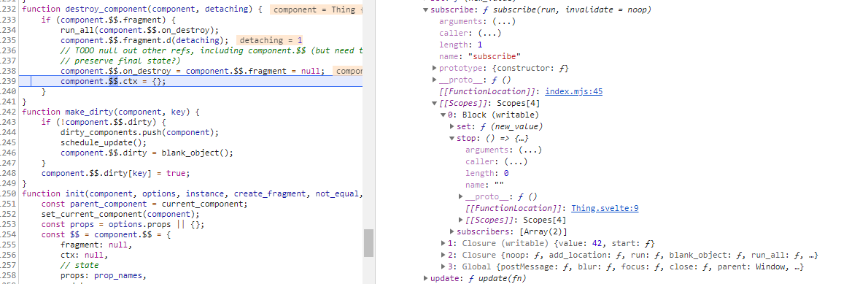
Task: Collapse the stop: () => {…} entry
Action: click(x=452, y=138)
